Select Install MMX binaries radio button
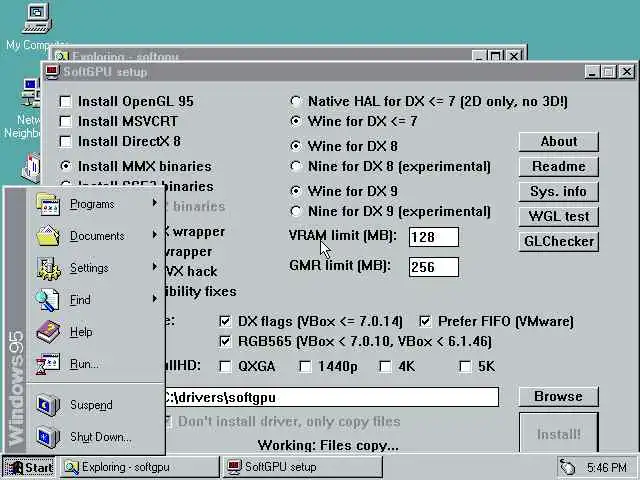640x480 pixels. tap(65, 166)
